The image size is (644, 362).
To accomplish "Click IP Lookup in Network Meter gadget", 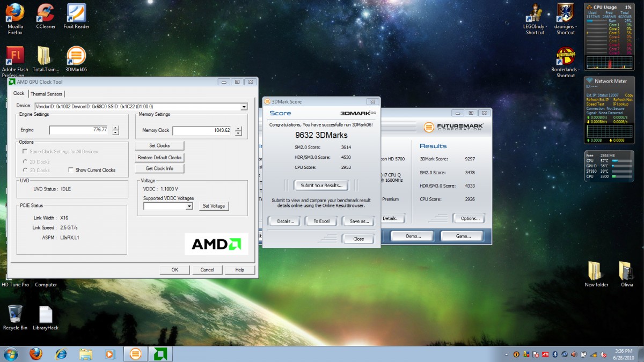I will click(x=621, y=104).
